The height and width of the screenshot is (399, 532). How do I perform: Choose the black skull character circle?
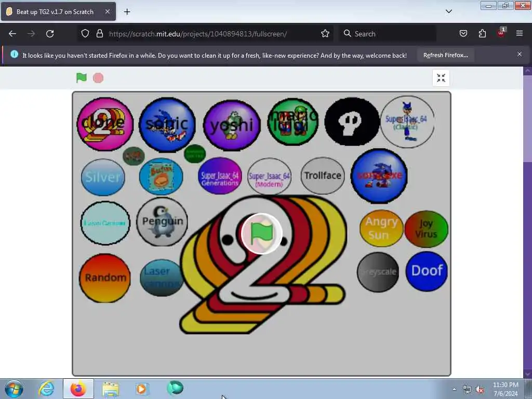tap(352, 122)
